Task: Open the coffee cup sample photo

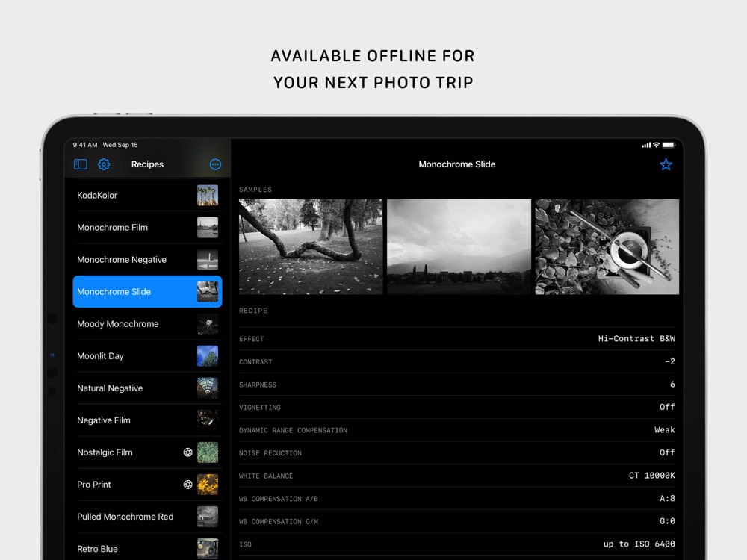Action: (607, 246)
